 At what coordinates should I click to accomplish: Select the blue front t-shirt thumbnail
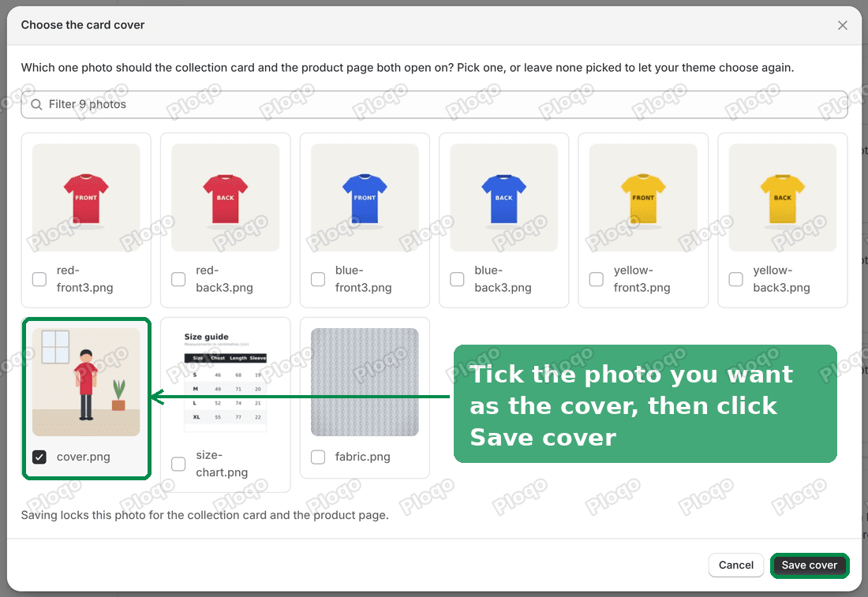[365, 197]
